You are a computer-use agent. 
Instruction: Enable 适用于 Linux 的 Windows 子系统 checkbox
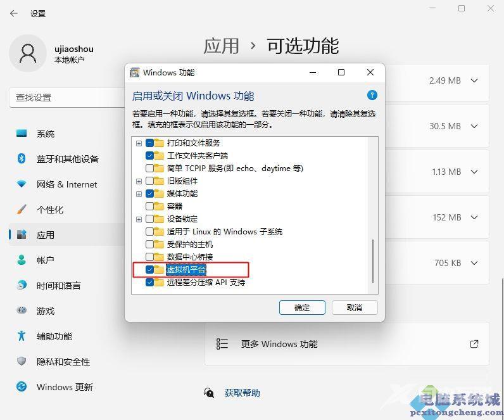point(149,232)
